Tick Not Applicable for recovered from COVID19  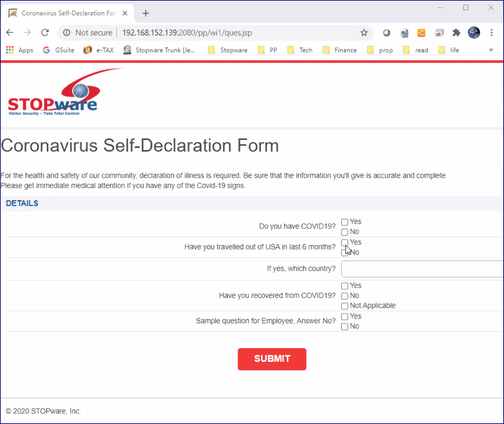pyautogui.click(x=345, y=306)
